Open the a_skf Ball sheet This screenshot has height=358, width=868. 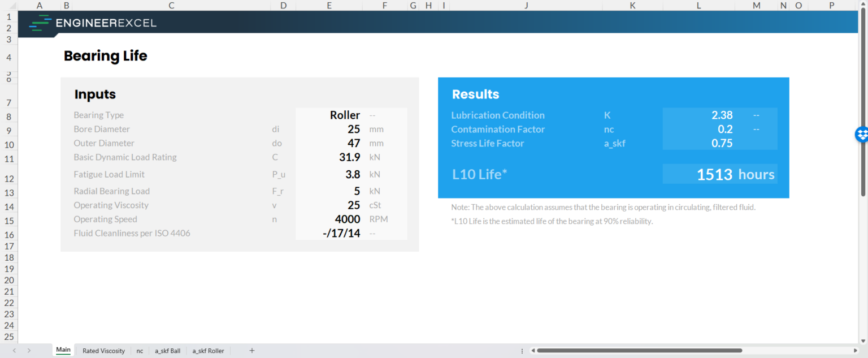point(167,351)
